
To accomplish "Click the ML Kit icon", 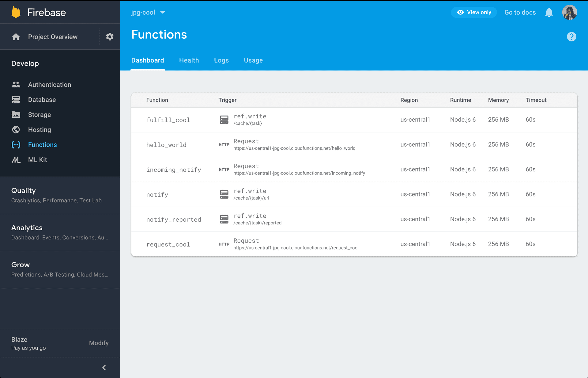I will click(16, 160).
